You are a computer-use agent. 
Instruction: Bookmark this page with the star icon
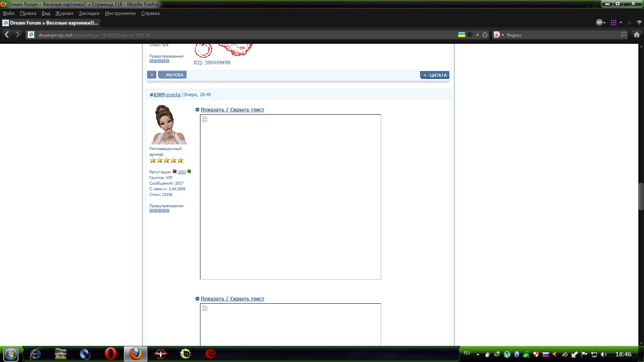470,35
